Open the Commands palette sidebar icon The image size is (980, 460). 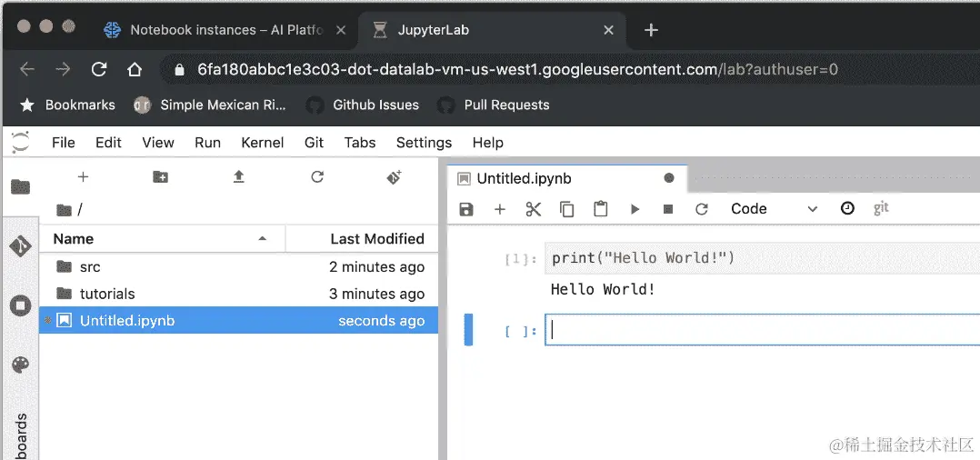tap(20, 365)
